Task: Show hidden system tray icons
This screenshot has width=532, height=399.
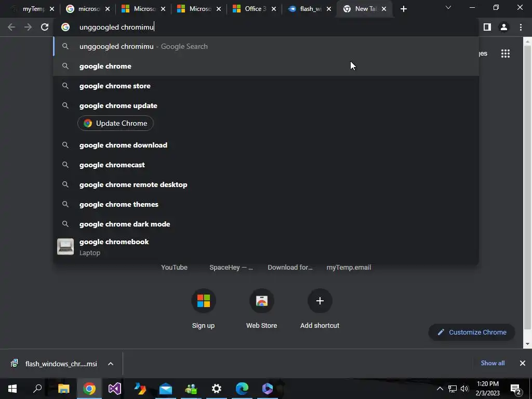Action: tap(440, 389)
